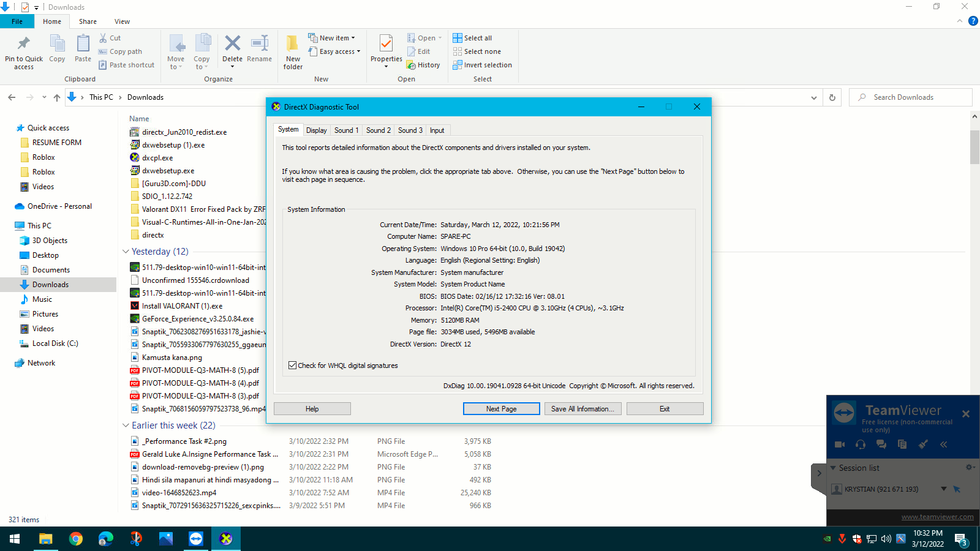This screenshot has width=980, height=551.
Task: Open the notification center icon
Action: point(960,539)
